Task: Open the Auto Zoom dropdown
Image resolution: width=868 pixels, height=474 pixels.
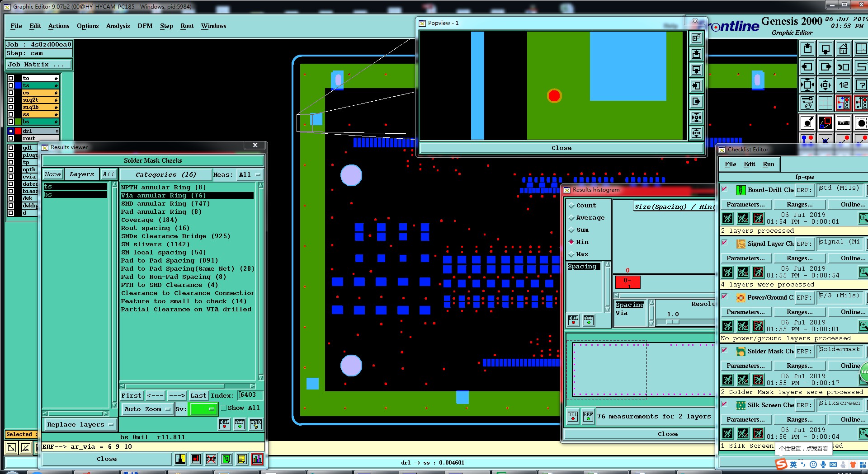Action: click(147, 409)
